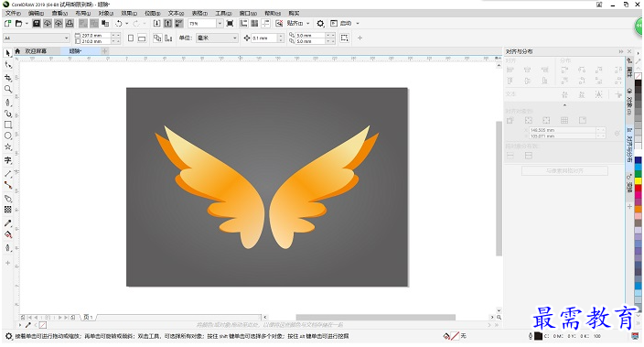Toggle show grid icon

[254, 24]
